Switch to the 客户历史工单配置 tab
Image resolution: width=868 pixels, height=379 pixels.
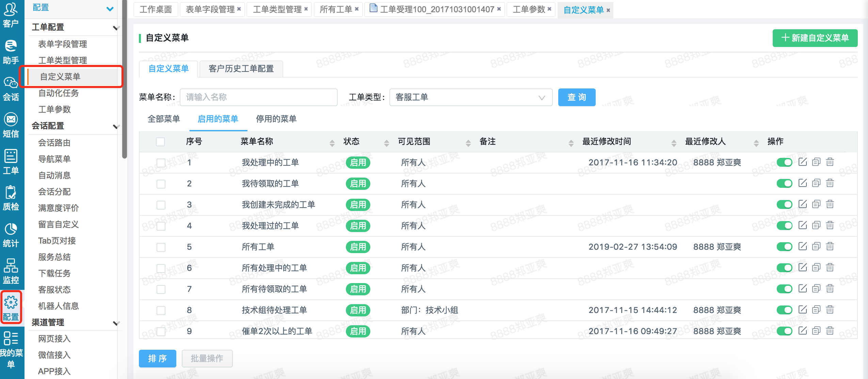tap(241, 69)
